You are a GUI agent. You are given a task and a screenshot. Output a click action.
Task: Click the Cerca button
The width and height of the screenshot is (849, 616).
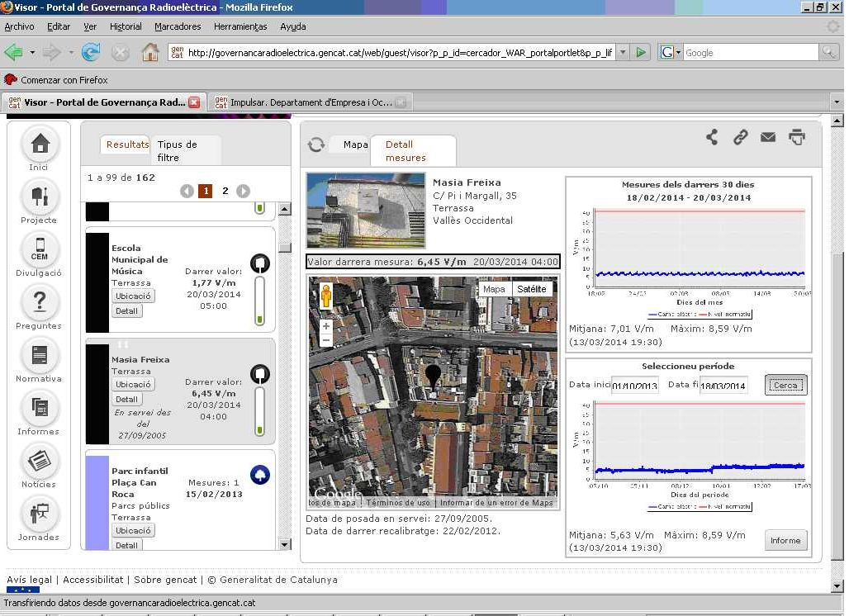[x=785, y=386]
